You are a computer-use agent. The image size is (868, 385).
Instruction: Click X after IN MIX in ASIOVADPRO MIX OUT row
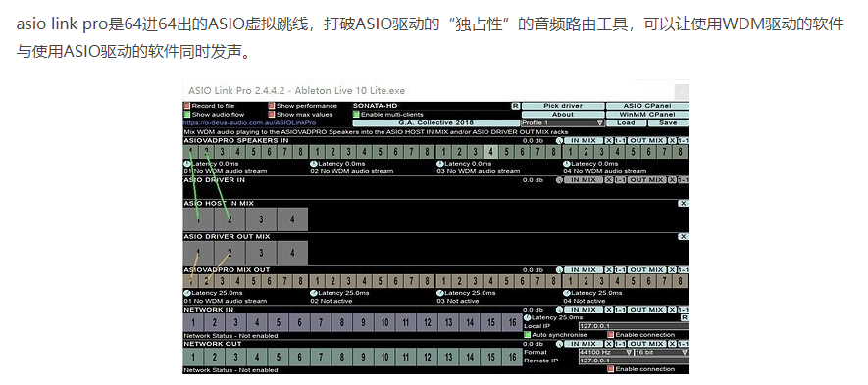click(x=609, y=270)
